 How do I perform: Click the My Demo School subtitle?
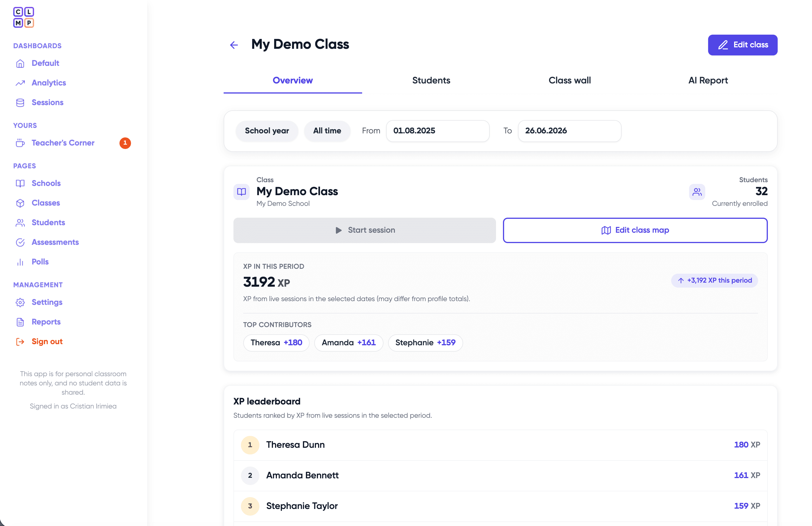tap(283, 204)
